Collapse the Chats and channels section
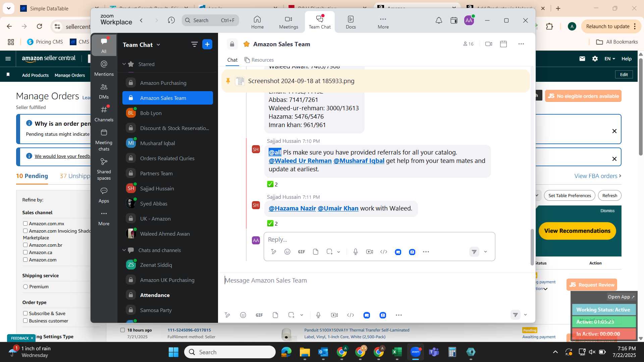Image resolution: width=644 pixels, height=362 pixels. 124,250
